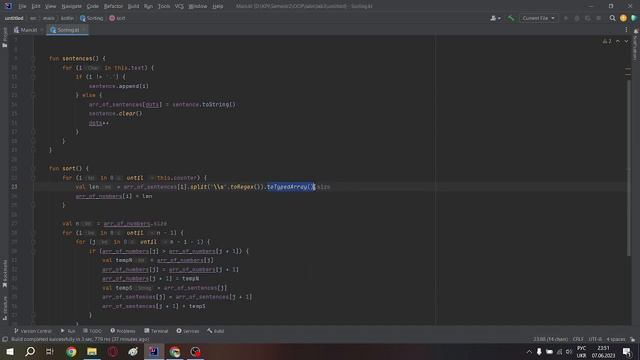Viewport: 640px width, 360px height.
Task: Open the Refactor menu
Action: pyautogui.click(x=113, y=6)
